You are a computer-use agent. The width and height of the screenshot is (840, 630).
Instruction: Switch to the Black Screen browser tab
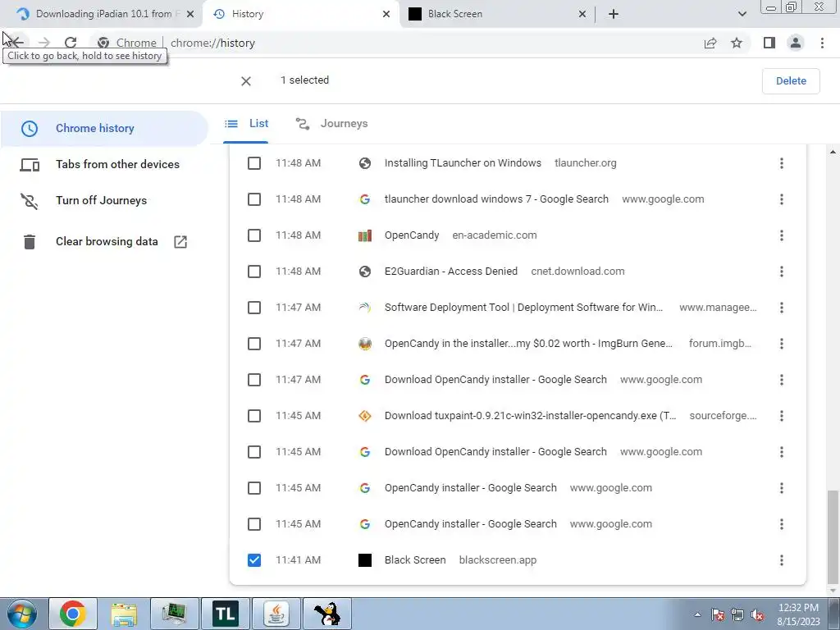click(497, 14)
